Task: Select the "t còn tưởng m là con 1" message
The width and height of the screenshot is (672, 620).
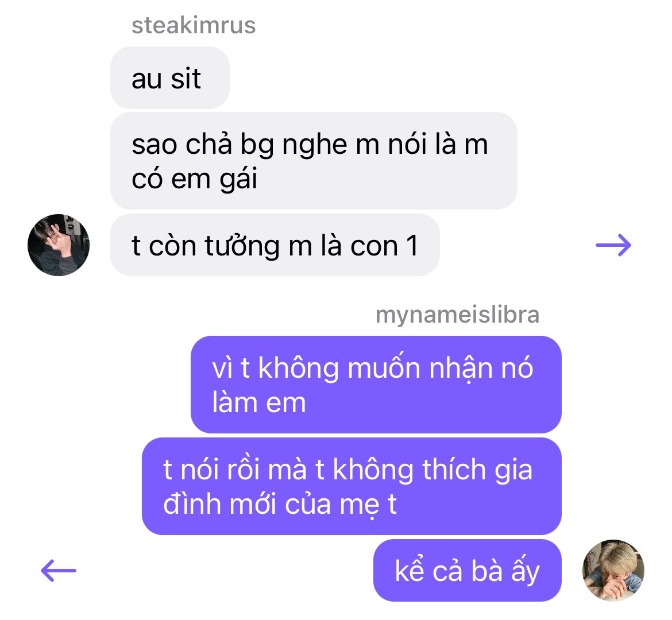Action: pyautogui.click(x=275, y=245)
